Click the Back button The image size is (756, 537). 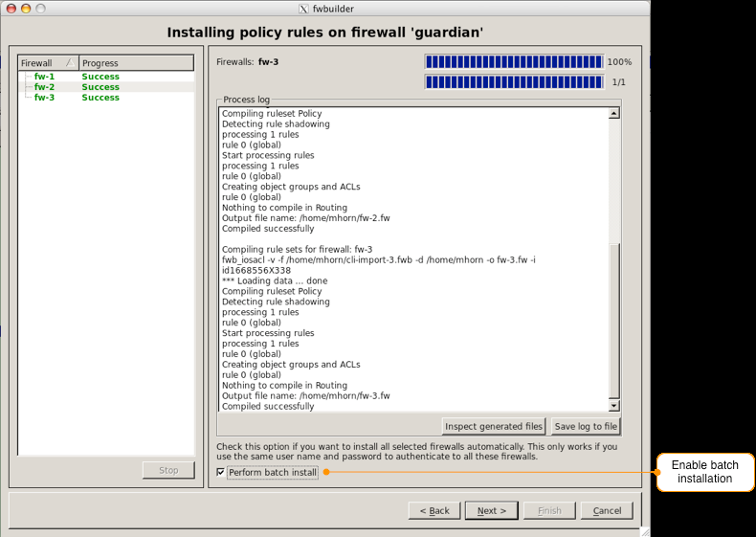[434, 510]
